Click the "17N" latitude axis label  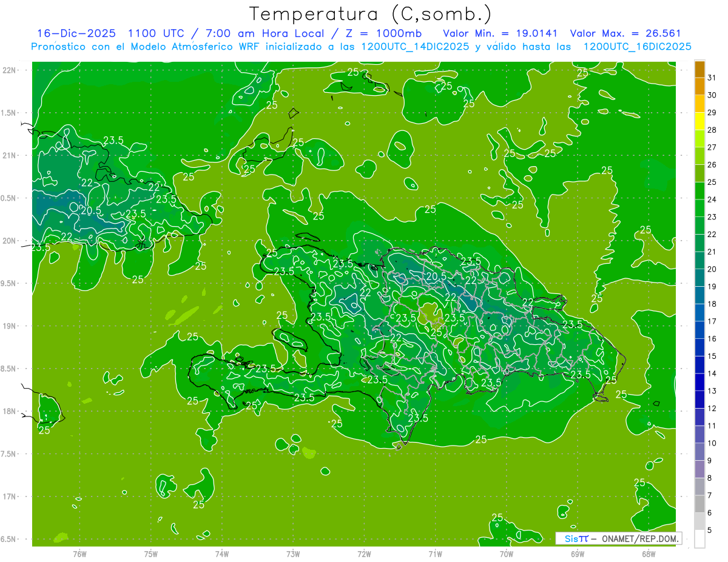10,497
